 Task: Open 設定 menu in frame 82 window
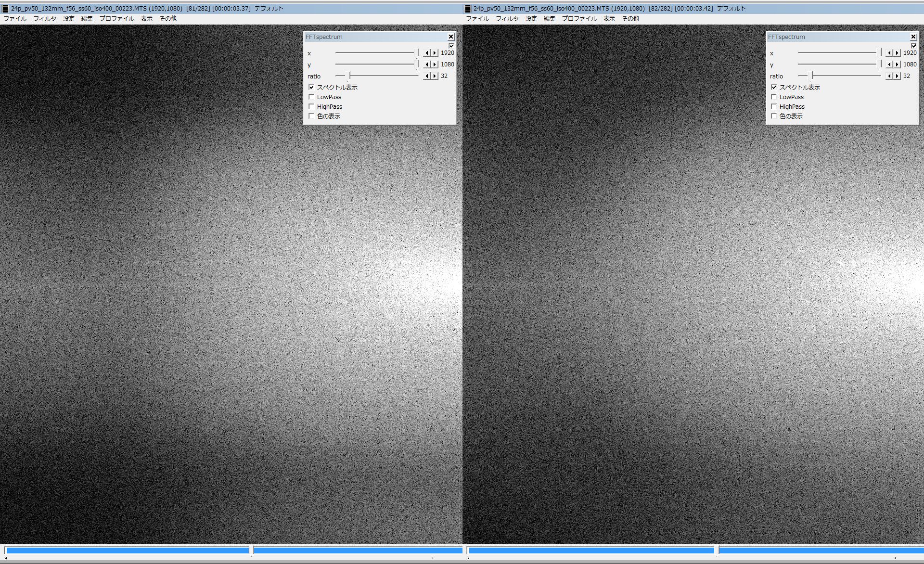tap(531, 19)
